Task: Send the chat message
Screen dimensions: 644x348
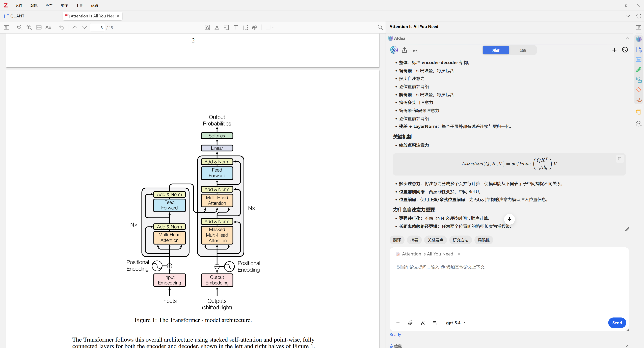Action: 617,323
